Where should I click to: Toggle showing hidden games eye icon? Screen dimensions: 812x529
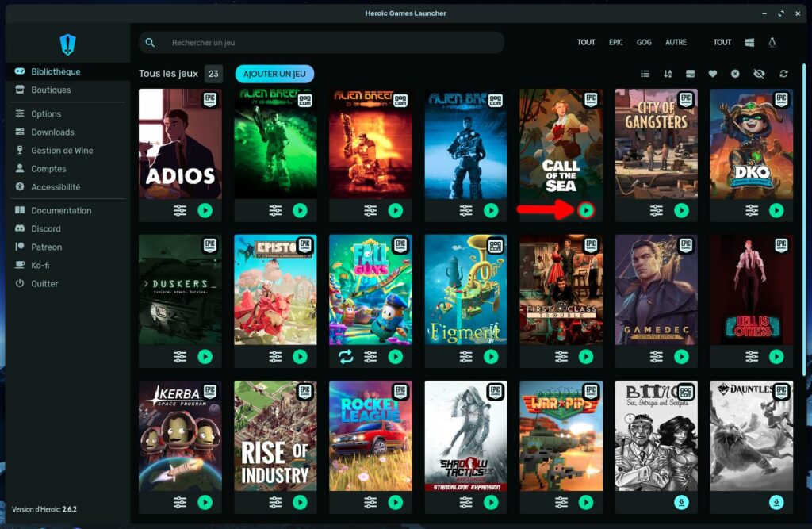(x=759, y=74)
